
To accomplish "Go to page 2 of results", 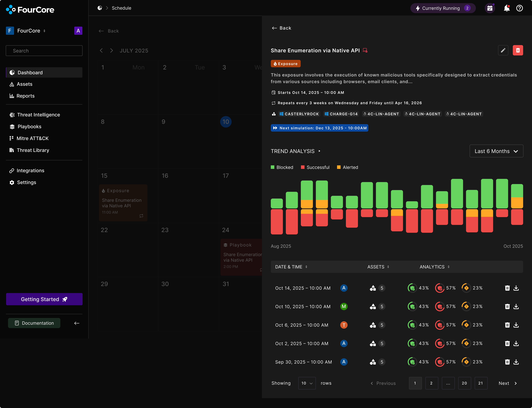I will pos(432,383).
